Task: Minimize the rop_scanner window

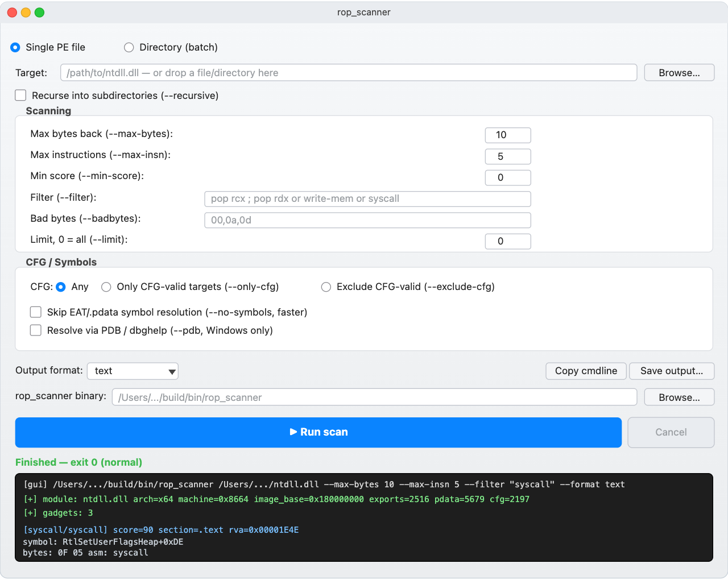Action: (x=26, y=13)
